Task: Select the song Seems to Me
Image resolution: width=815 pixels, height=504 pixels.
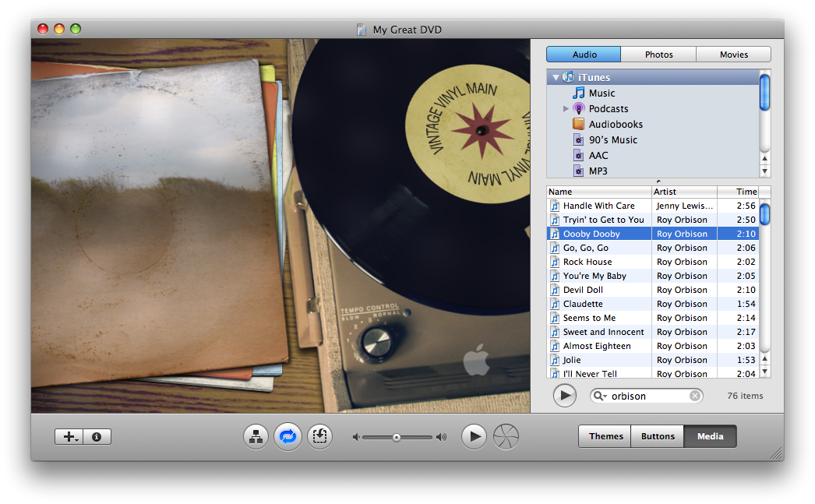Action: point(653,318)
